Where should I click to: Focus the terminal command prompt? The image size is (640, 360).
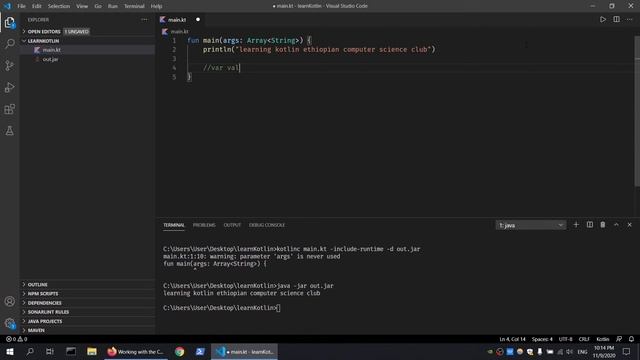point(279,308)
